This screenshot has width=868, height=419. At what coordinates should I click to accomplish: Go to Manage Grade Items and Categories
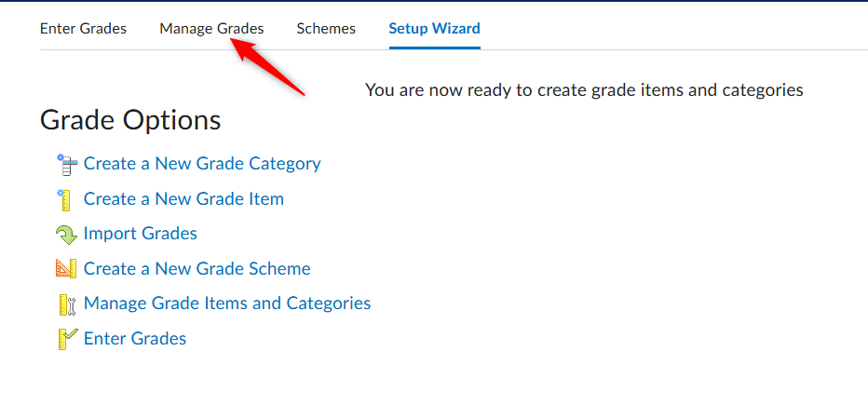[227, 304]
